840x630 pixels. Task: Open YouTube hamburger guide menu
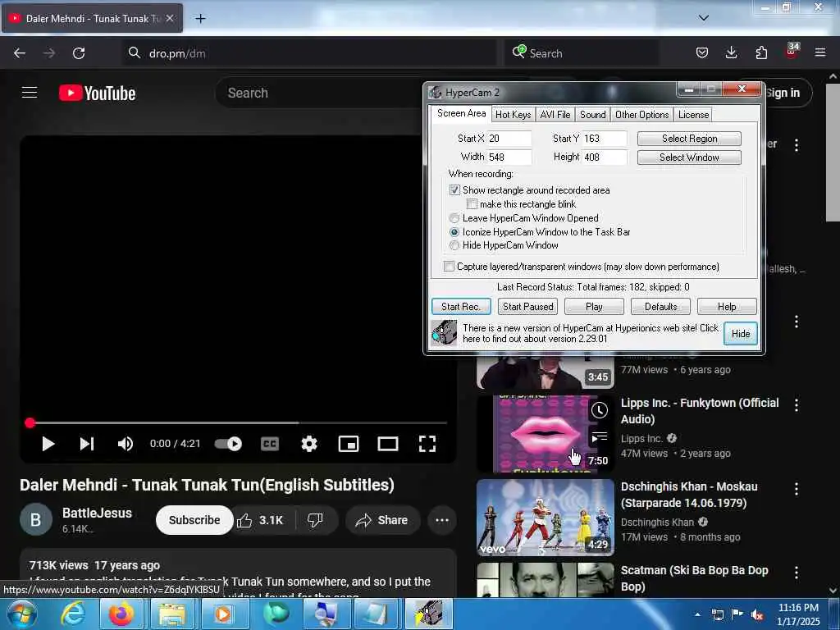(30, 93)
